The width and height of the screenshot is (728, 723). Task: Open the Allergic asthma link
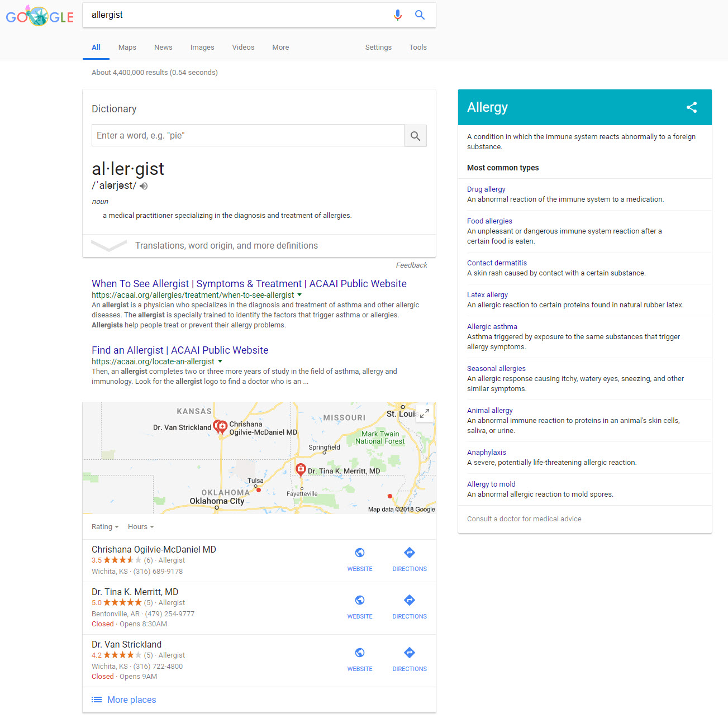click(492, 327)
